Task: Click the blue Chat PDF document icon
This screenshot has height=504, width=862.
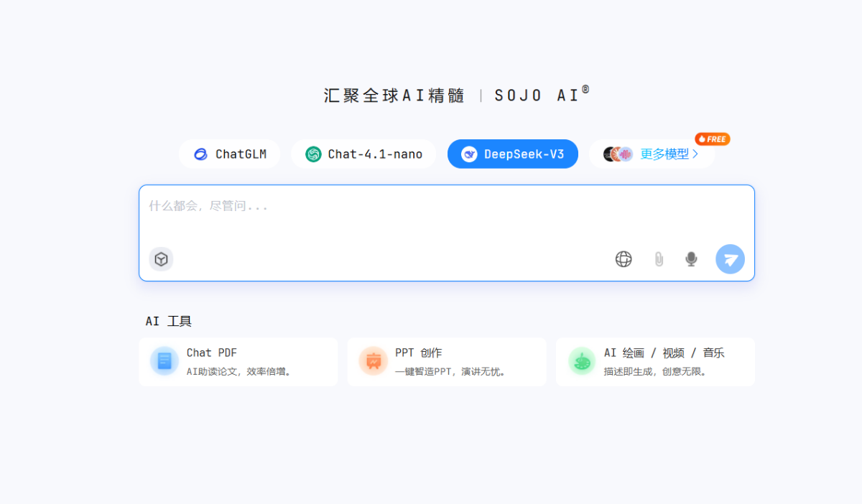Action: click(x=164, y=361)
